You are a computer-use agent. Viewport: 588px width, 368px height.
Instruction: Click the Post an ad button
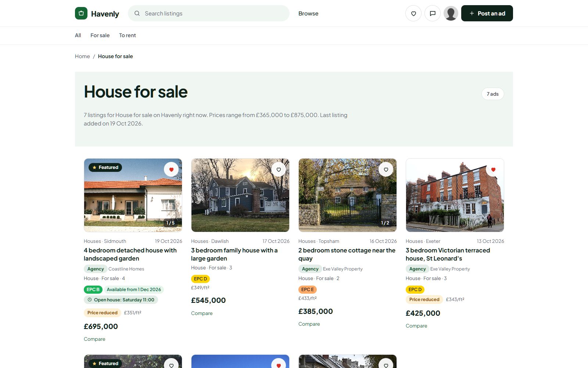[487, 13]
